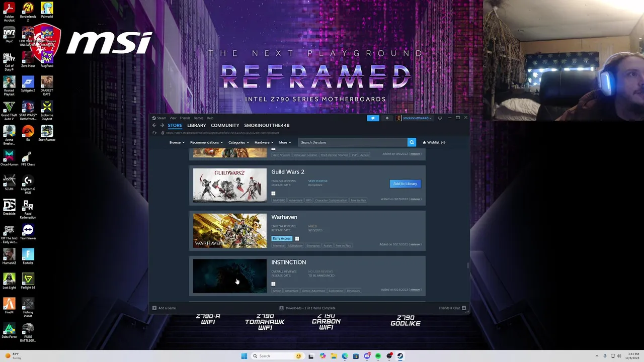The width and height of the screenshot is (644, 362).
Task: Expand the Browse store menu
Action: [176, 142]
